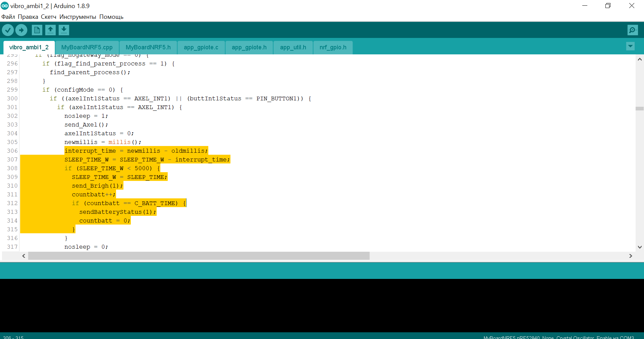Open the Правка menu
Screen dimensions: 644x339
pos(28,17)
